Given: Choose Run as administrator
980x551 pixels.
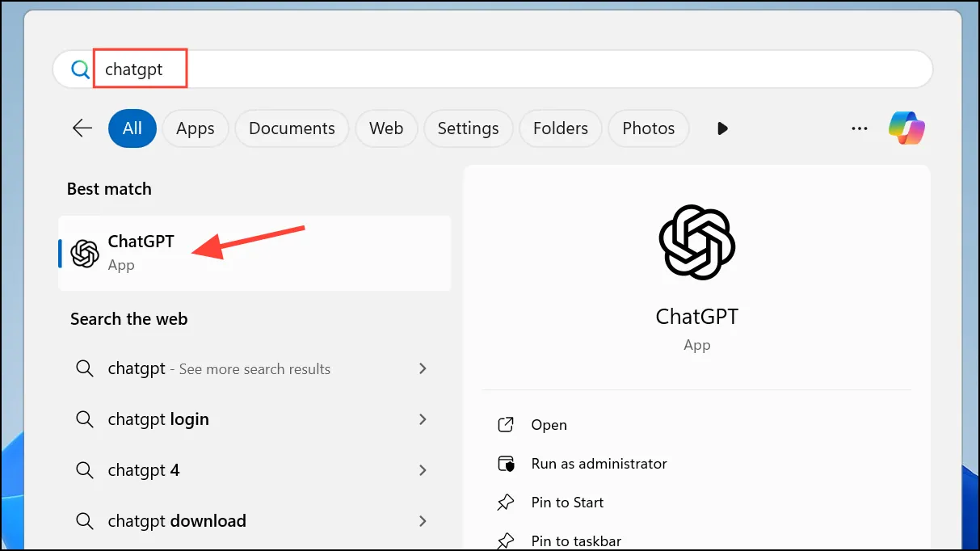Looking at the screenshot, I should (x=599, y=464).
